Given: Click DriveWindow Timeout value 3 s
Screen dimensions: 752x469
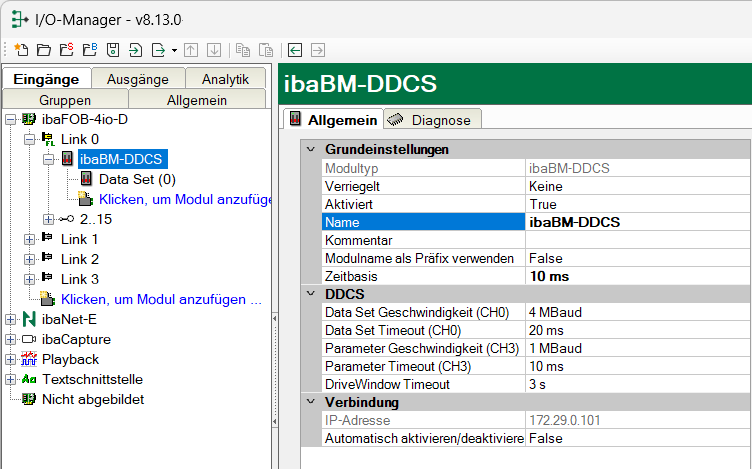Looking at the screenshot, I should pos(638,384).
